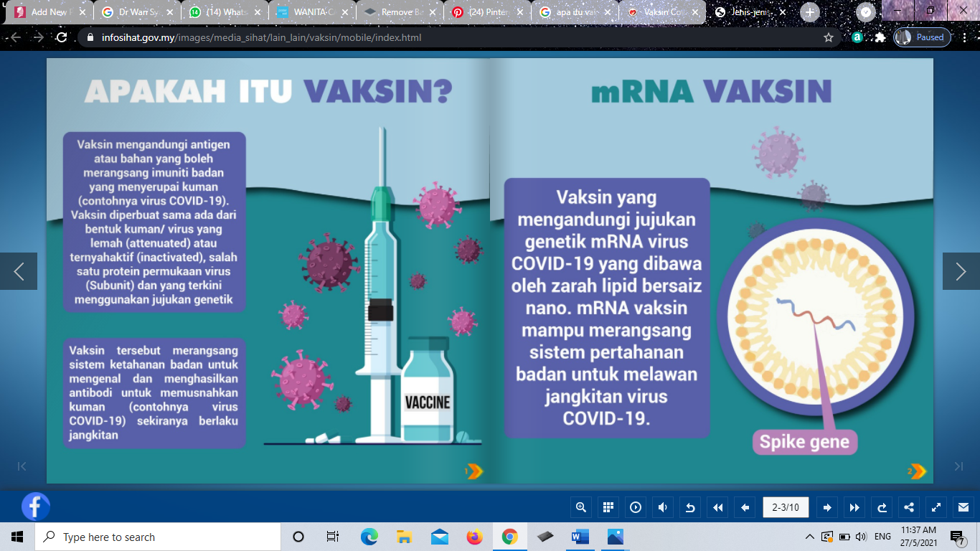Enter fullscreen mode from the flipbook toolbar

click(x=936, y=507)
